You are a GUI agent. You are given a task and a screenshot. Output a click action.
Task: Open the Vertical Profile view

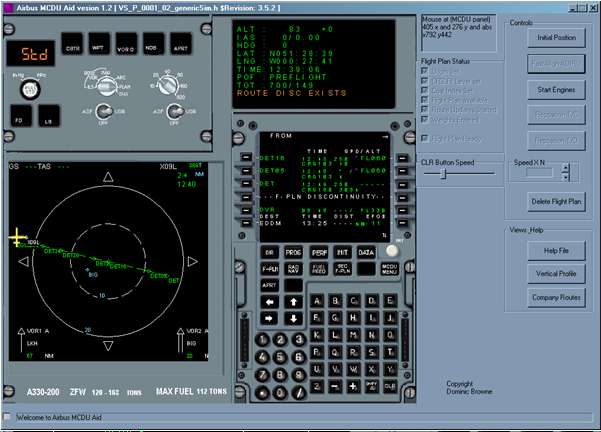556,274
